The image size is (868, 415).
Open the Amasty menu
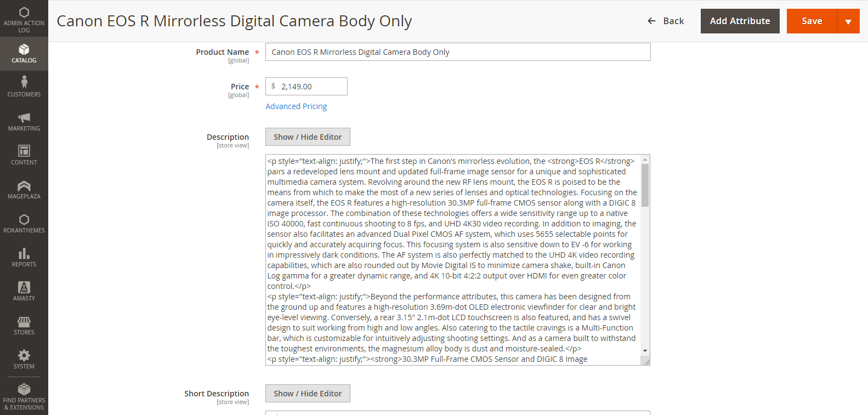[x=24, y=292]
